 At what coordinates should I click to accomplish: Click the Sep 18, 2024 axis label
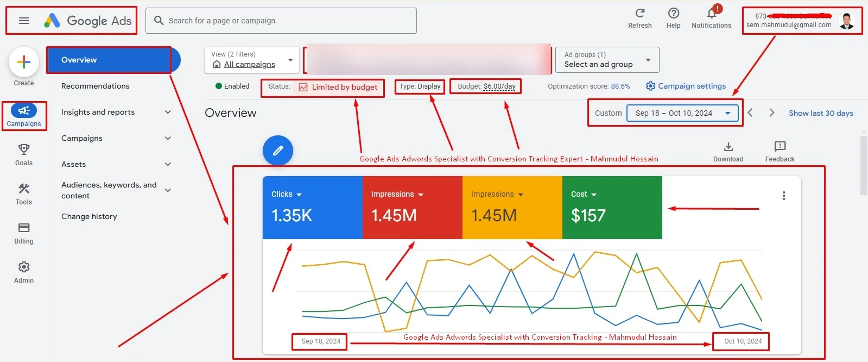tap(321, 341)
